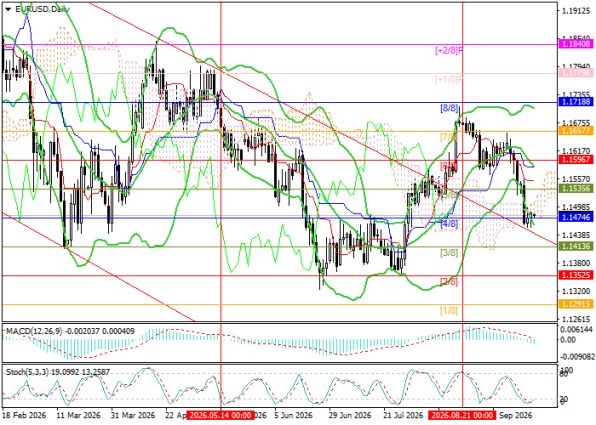Select the blue 1.17188 price label

(577, 101)
